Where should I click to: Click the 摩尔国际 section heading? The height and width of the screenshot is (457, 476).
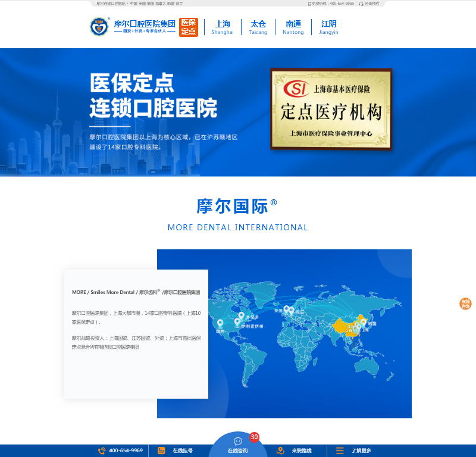click(237, 206)
